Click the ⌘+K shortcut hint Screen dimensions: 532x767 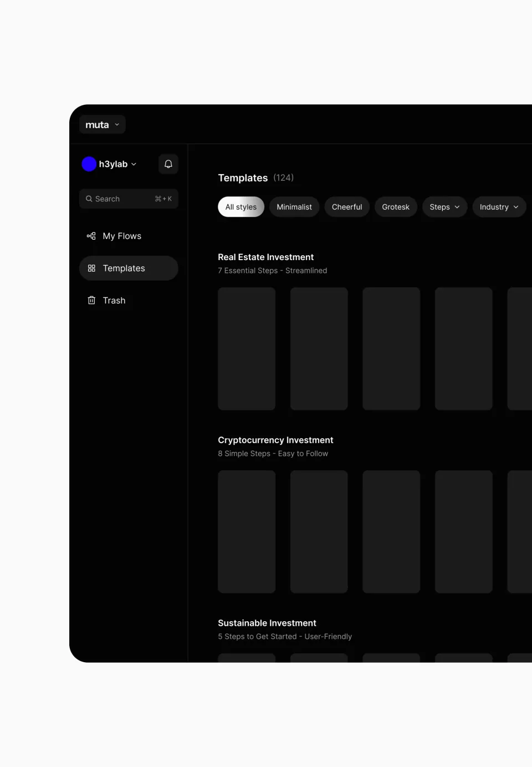coord(163,199)
